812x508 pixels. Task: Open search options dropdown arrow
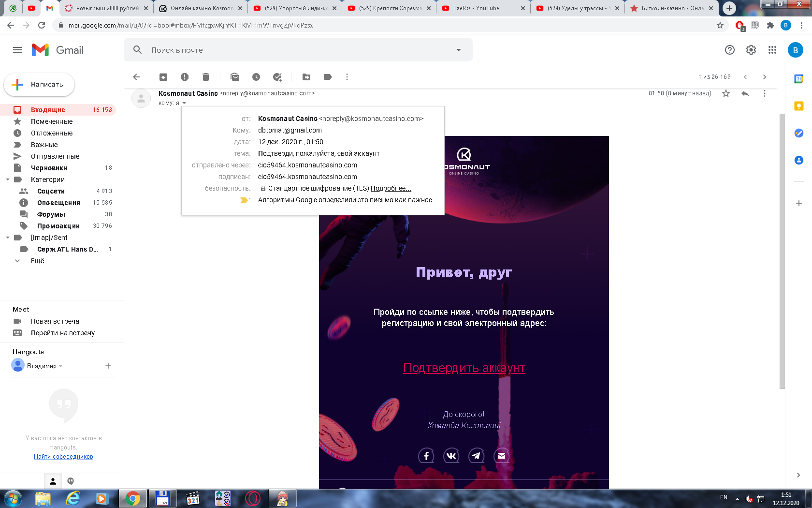point(459,50)
